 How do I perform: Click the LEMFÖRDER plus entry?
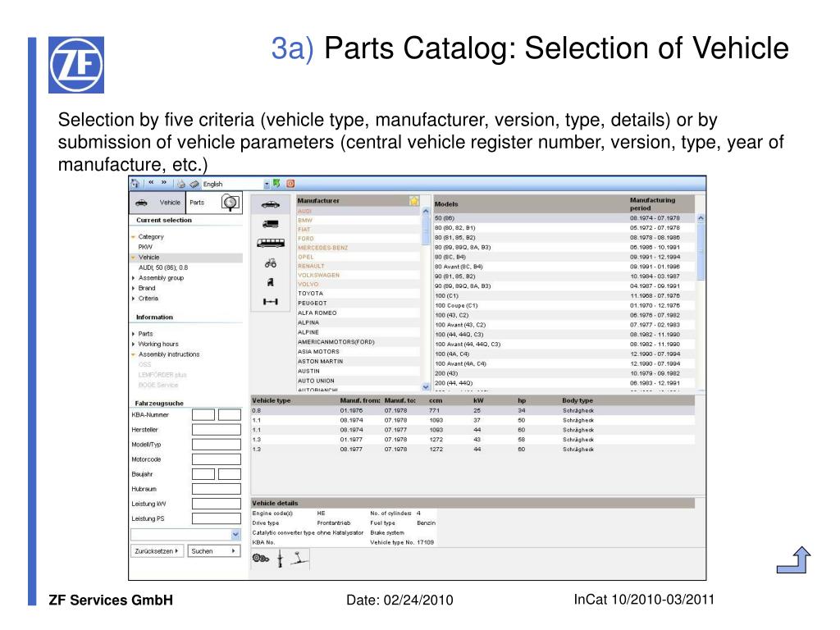point(162,375)
